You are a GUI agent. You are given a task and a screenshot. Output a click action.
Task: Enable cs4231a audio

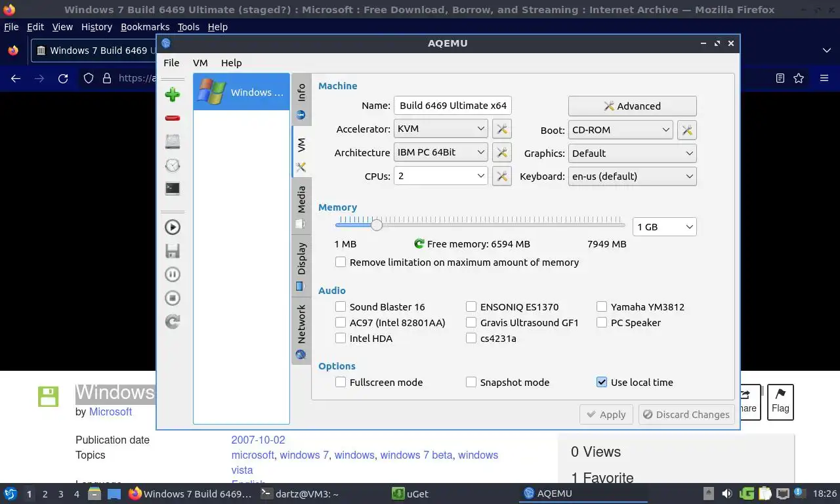[471, 338]
